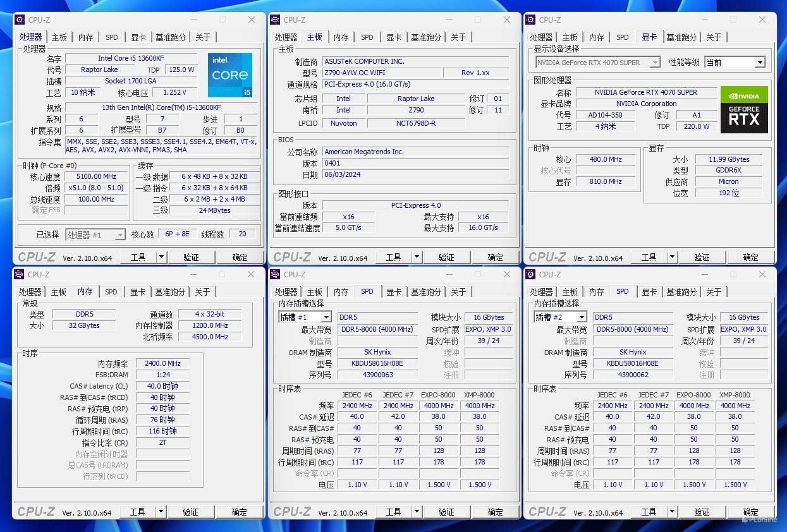Expand the 工具 arrow in the graphics card window
787x532 pixels.
[x=672, y=257]
